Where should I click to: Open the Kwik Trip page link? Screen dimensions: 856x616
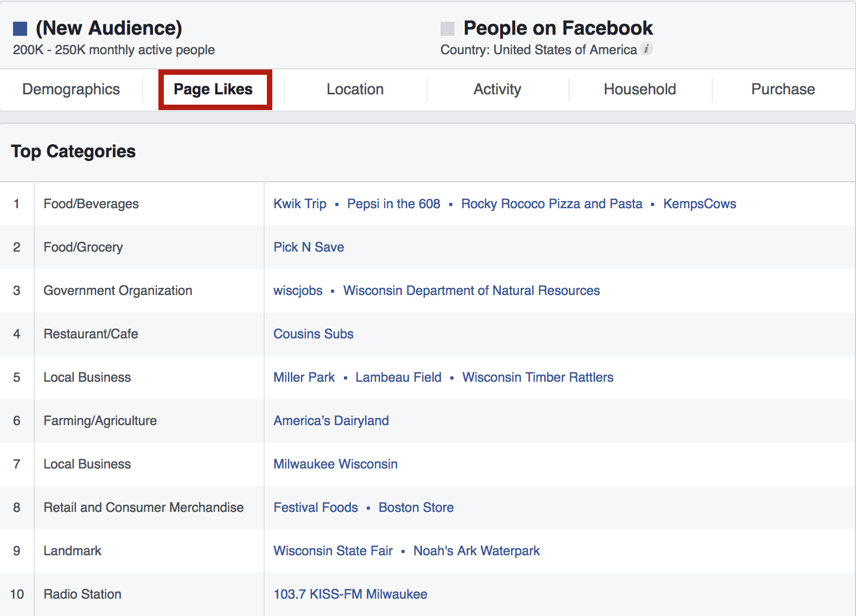coord(300,204)
